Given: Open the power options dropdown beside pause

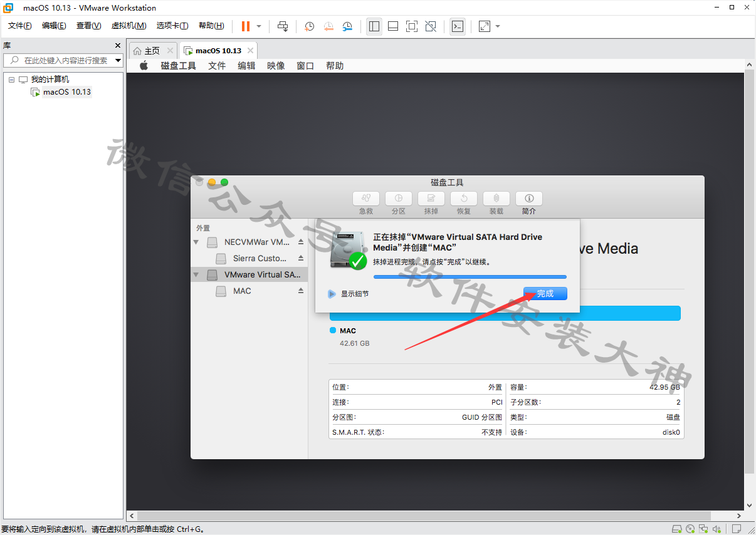Looking at the screenshot, I should point(259,26).
